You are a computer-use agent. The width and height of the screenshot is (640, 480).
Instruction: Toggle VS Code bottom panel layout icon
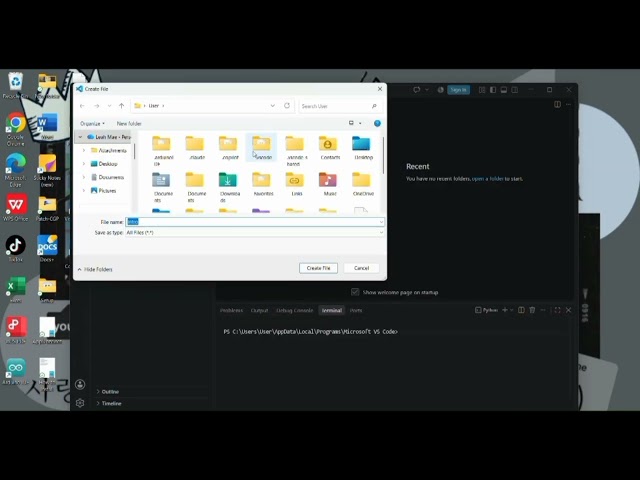point(504,90)
